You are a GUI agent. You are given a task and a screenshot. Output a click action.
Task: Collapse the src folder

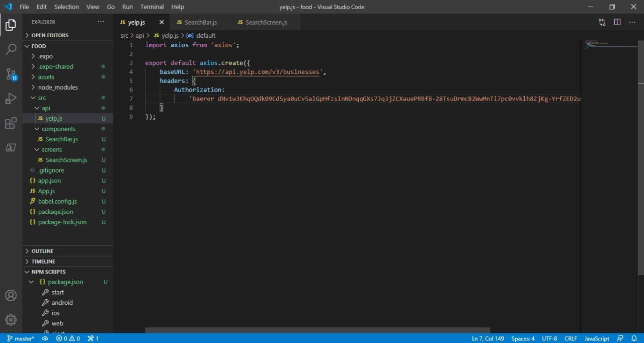click(68, 98)
